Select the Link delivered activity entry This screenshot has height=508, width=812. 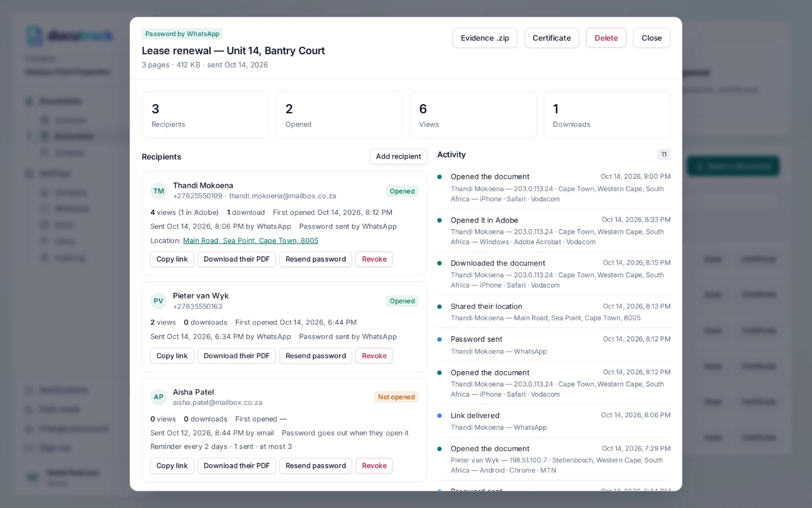pyautogui.click(x=554, y=421)
